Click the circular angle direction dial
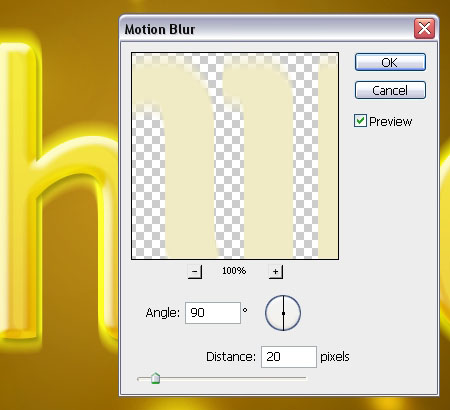This screenshot has height=410, width=450. click(283, 313)
